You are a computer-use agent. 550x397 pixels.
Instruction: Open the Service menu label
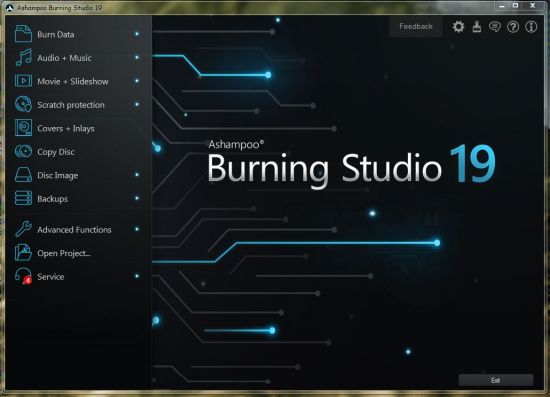pyautogui.click(x=51, y=277)
